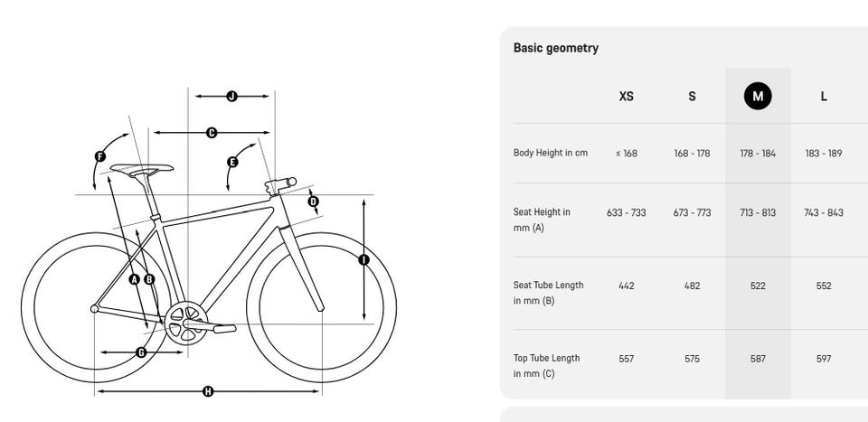Switch to the XS size column

click(x=626, y=96)
